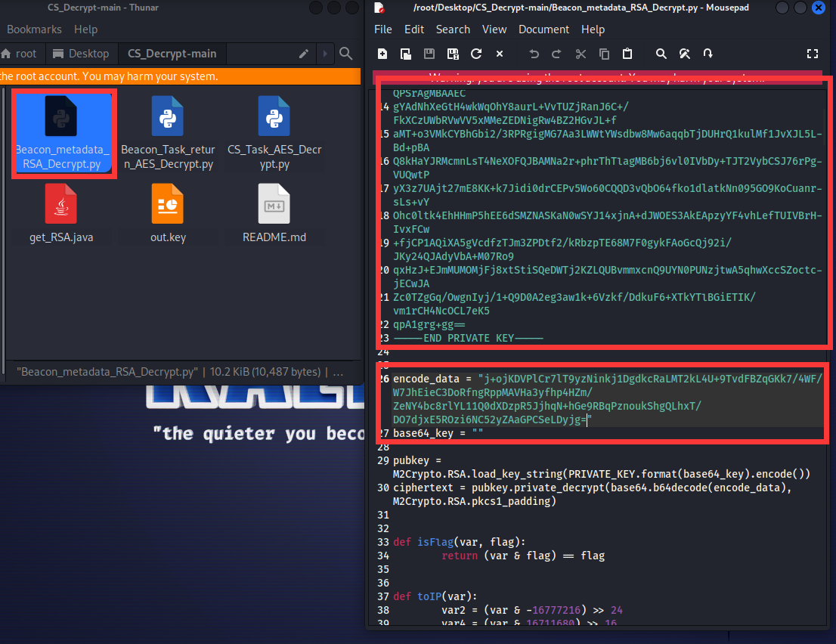836x644 pixels.
Task: Create a new document in Mousepad
Action: click(382, 54)
